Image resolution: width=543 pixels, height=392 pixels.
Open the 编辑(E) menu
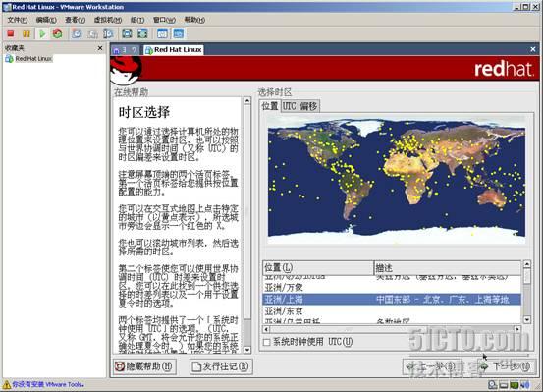46,20
